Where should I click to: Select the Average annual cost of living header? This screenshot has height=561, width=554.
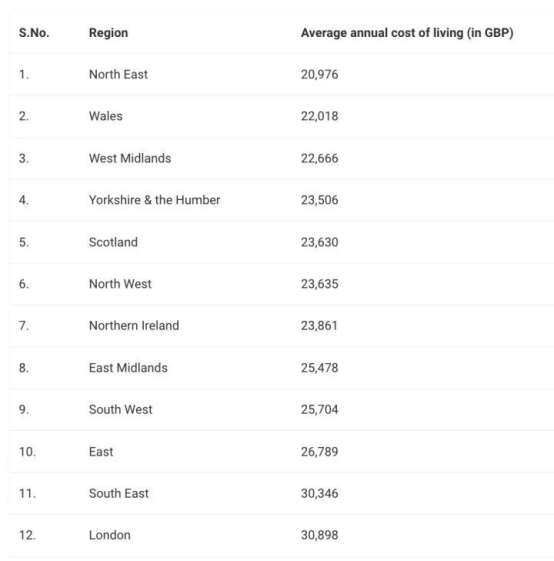[407, 33]
